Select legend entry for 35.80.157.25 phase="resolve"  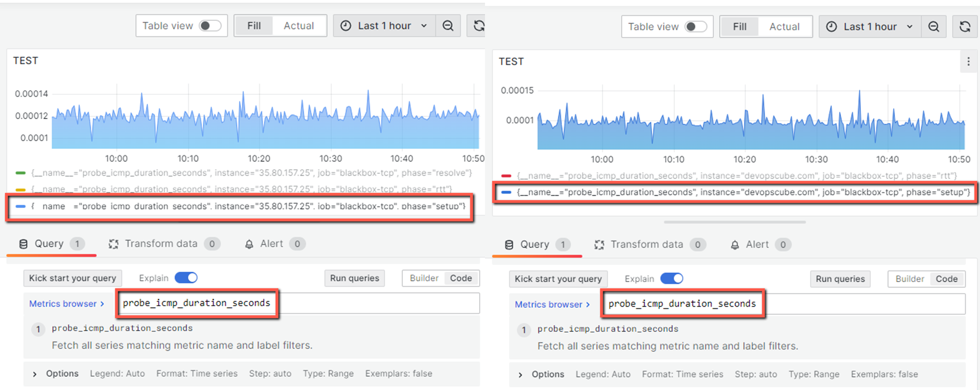point(251,173)
